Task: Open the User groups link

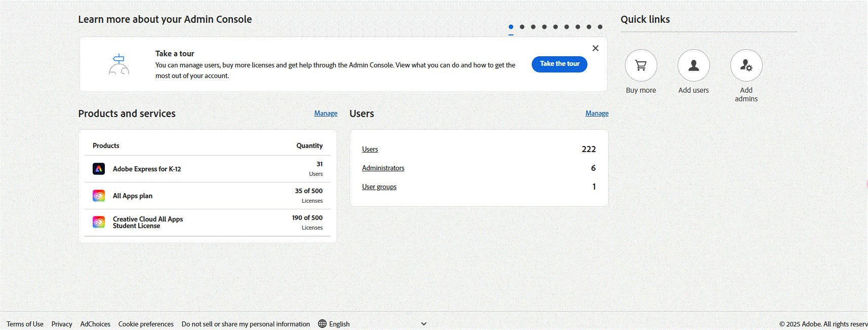Action: point(379,187)
